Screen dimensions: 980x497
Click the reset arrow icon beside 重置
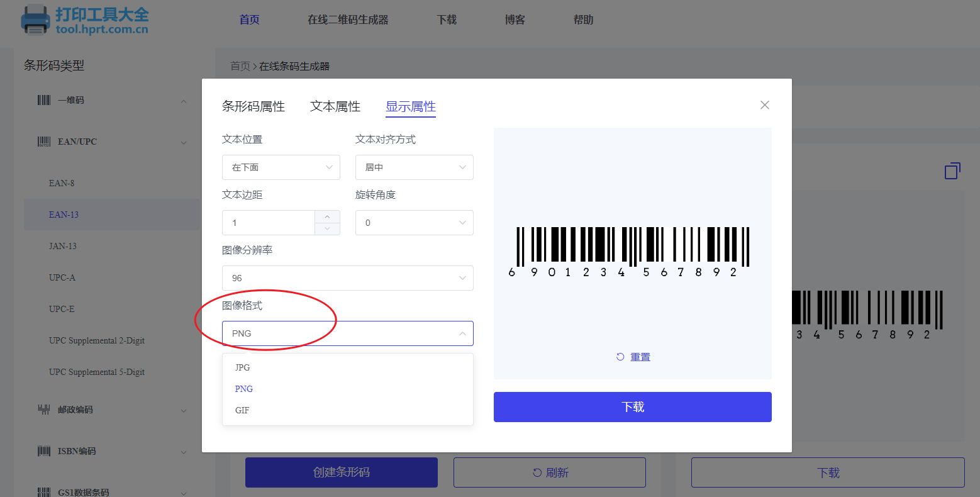click(x=620, y=357)
